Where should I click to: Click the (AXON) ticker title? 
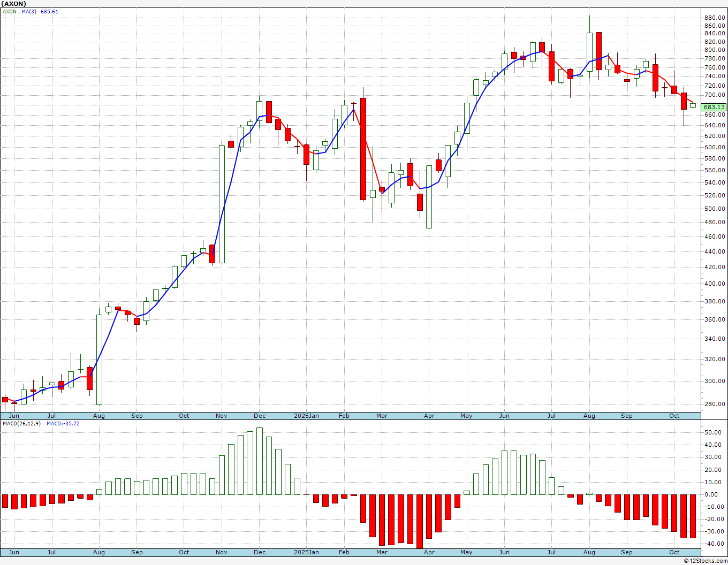pyautogui.click(x=13, y=4)
